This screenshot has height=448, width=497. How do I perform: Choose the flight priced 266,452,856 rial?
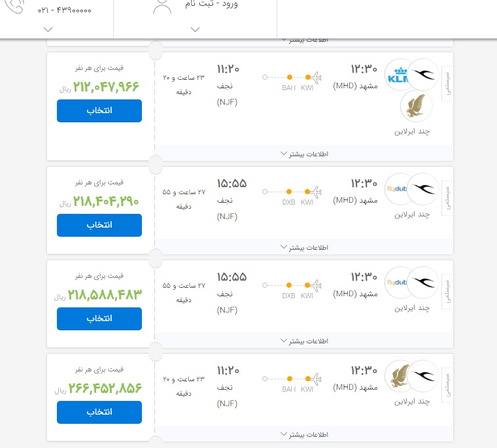pos(99,412)
